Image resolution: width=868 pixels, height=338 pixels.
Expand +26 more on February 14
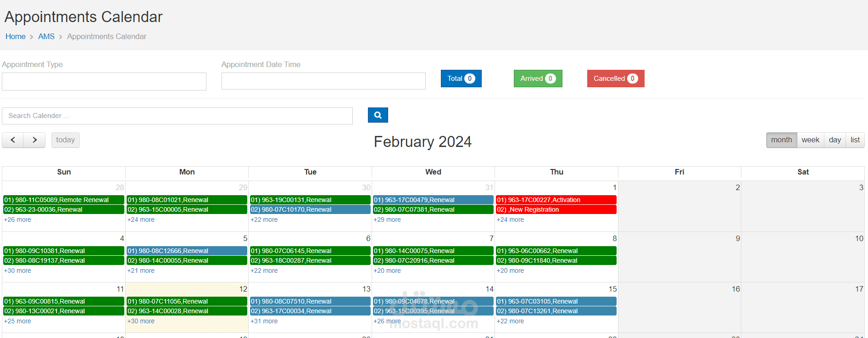coord(387,321)
